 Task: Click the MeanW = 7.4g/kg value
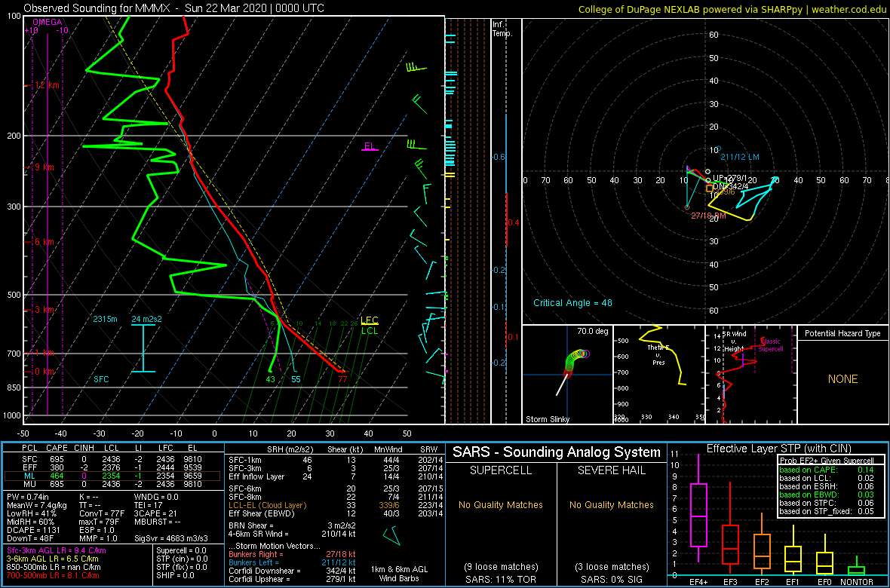[x=35, y=504]
